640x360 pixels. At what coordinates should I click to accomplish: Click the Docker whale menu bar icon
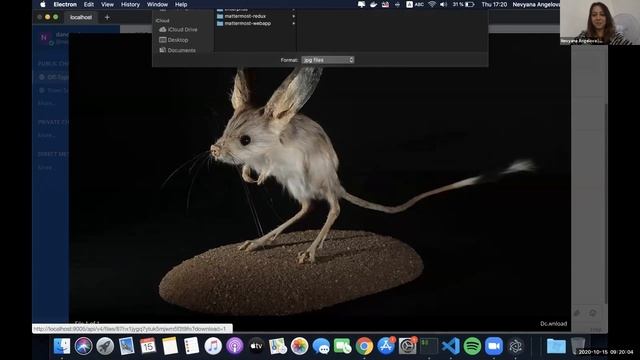[373, 4]
